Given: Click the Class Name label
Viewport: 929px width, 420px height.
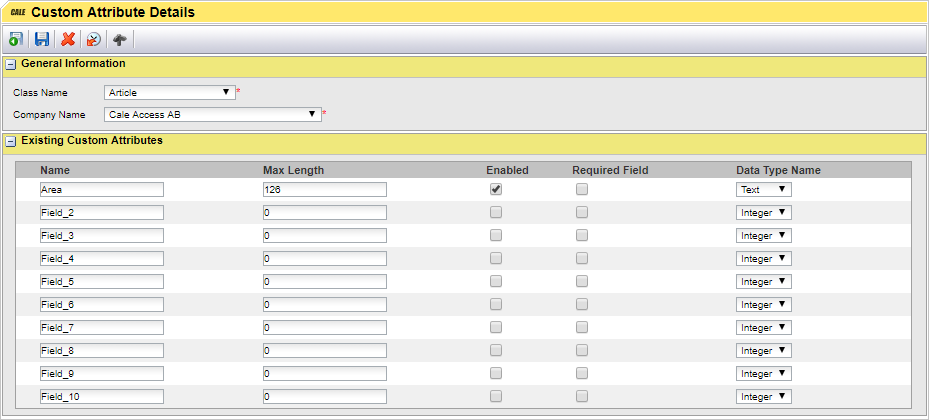Looking at the screenshot, I should click(40, 93).
